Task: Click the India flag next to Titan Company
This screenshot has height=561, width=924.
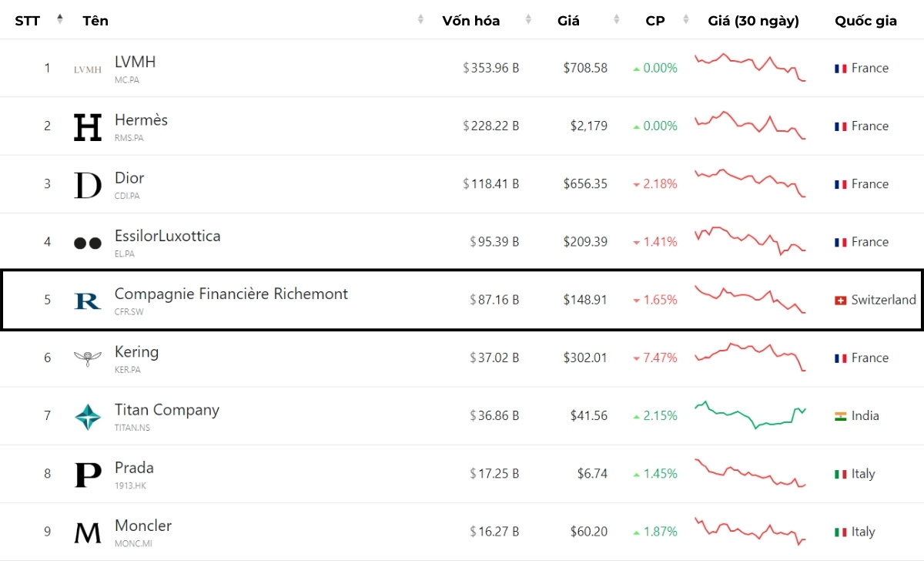Action: click(x=839, y=415)
